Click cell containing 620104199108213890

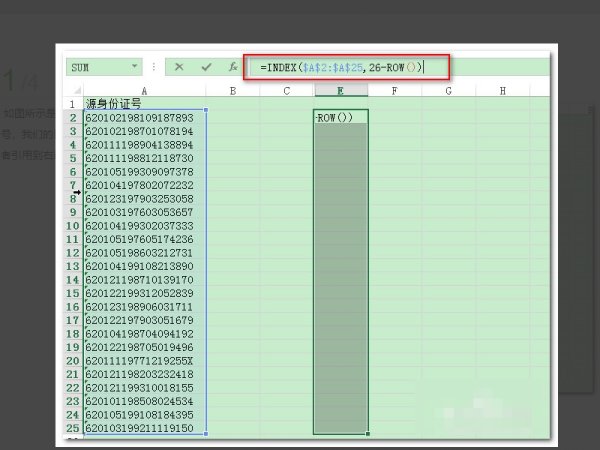tap(145, 266)
